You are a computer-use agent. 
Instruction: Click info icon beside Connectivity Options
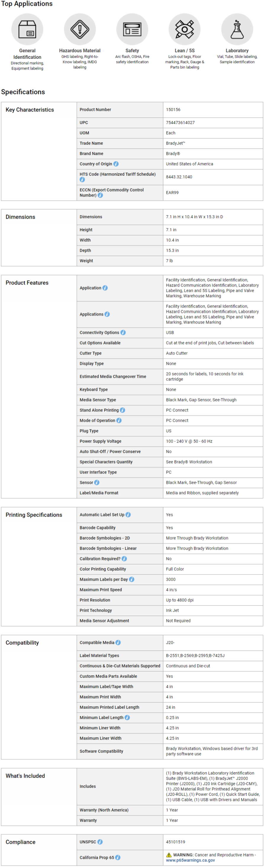[x=123, y=333]
